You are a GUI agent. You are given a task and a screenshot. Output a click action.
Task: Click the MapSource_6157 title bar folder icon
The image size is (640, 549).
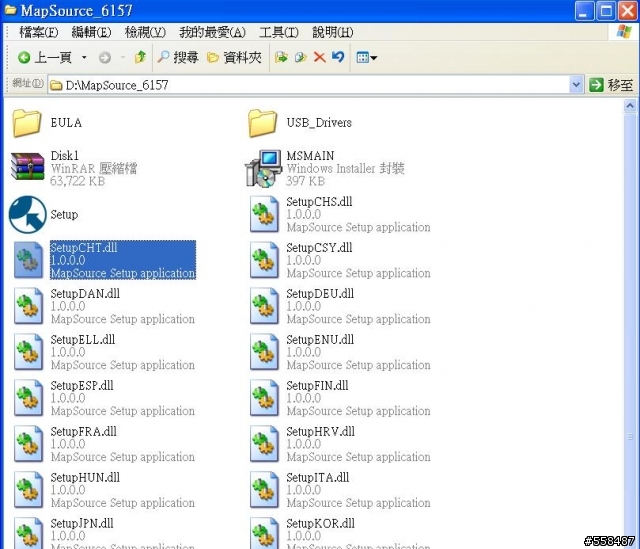10,10
